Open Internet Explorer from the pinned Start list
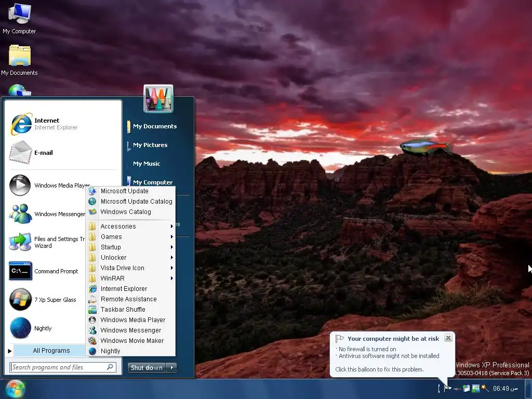The height and width of the screenshot is (399, 532). pyautogui.click(x=63, y=124)
